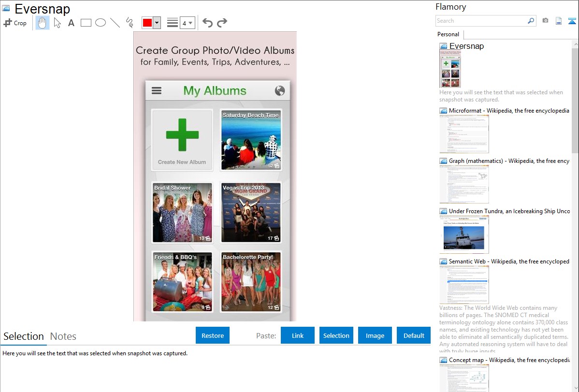Viewport: 579px width, 392px height.
Task: Activate the hand pan tool
Action: [42, 23]
